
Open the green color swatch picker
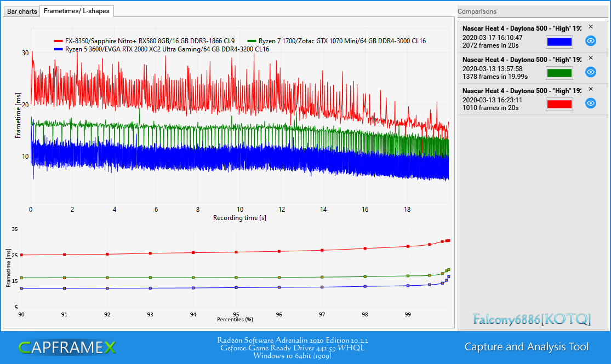tap(559, 73)
